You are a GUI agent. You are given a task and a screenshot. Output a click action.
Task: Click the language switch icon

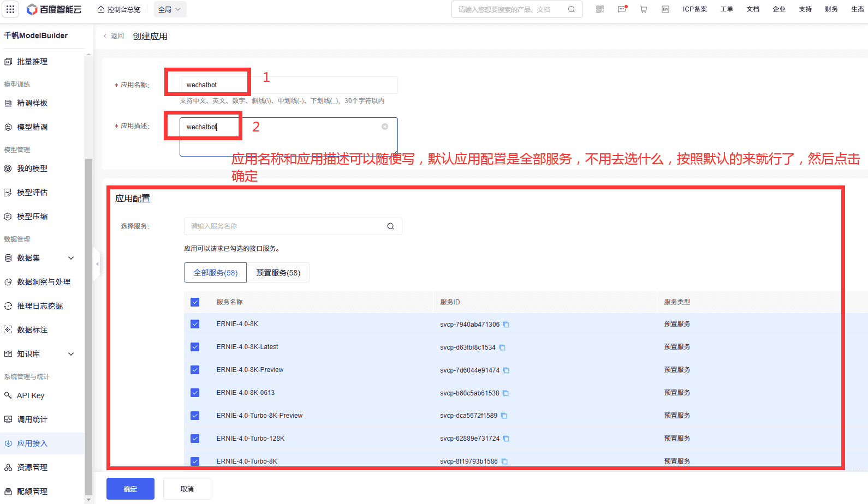coord(665,9)
